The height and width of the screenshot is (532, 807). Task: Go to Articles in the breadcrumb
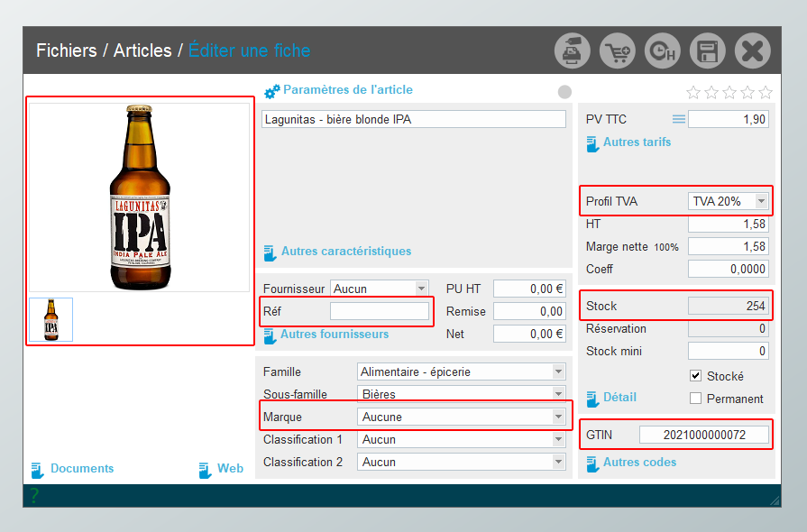coord(142,50)
